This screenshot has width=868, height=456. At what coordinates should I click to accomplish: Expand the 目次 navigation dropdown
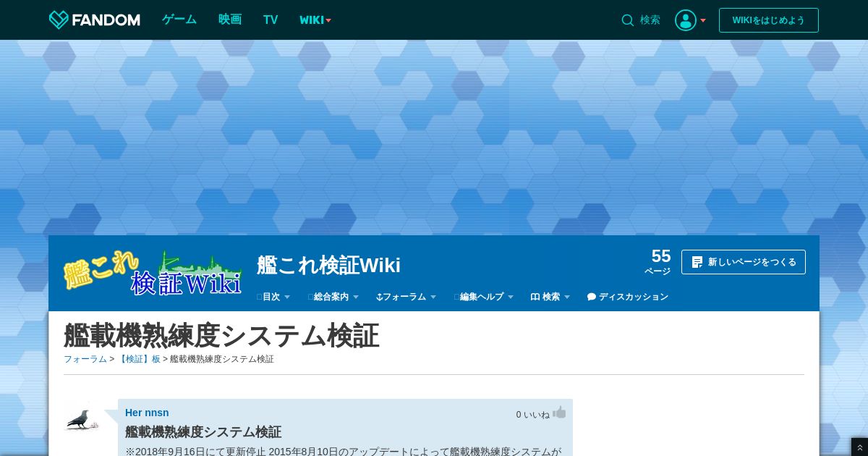[x=273, y=297]
